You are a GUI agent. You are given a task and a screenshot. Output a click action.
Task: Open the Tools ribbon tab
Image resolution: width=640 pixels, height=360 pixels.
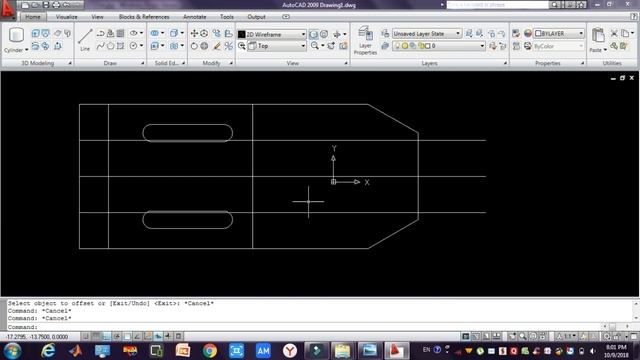227,17
